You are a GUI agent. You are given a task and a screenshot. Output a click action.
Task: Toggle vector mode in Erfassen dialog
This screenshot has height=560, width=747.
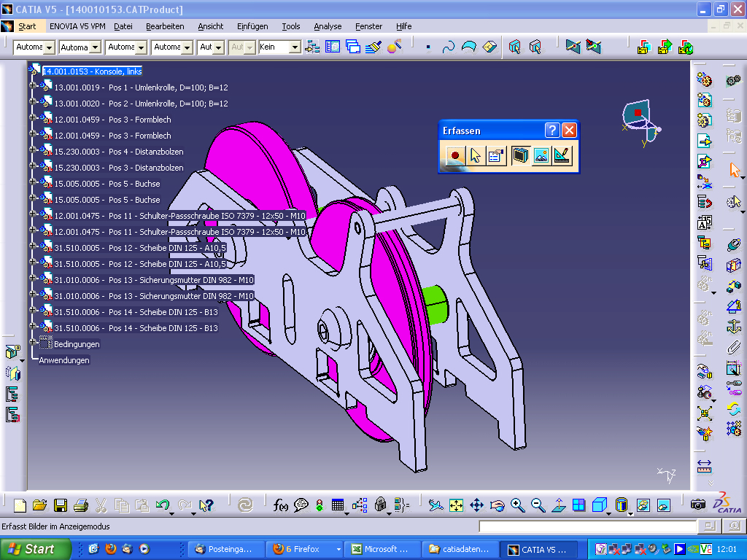pyautogui.click(x=562, y=156)
